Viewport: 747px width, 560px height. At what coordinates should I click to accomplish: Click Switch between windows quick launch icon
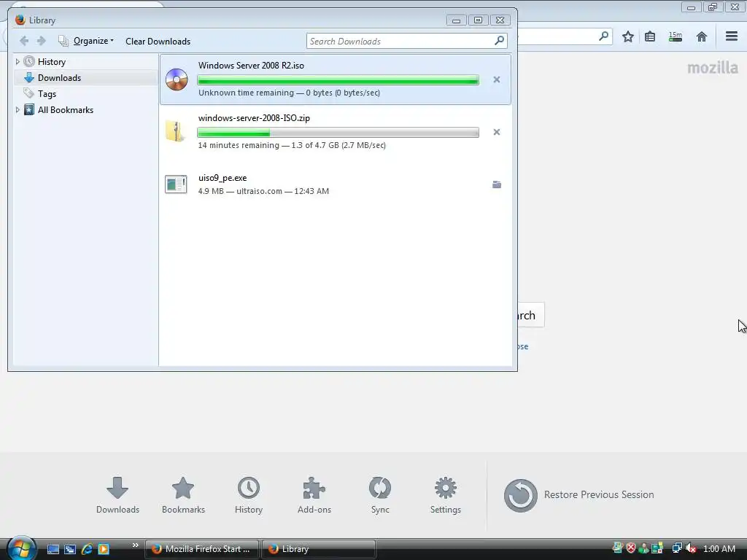pos(70,549)
